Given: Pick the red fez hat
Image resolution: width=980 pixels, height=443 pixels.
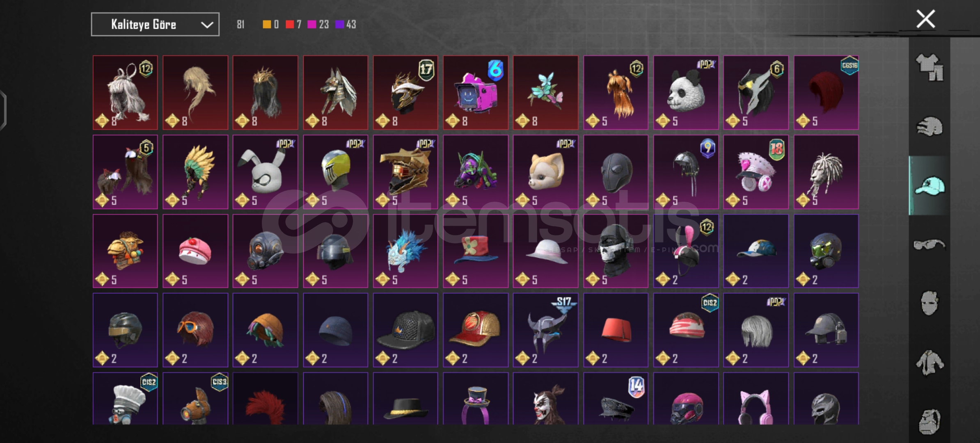Looking at the screenshot, I should (x=616, y=330).
